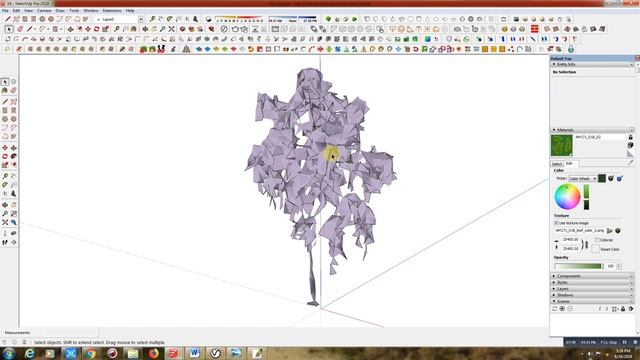The height and width of the screenshot is (360, 640).
Task: Choose the Orbit tool in left toolbar
Action: click(5, 205)
